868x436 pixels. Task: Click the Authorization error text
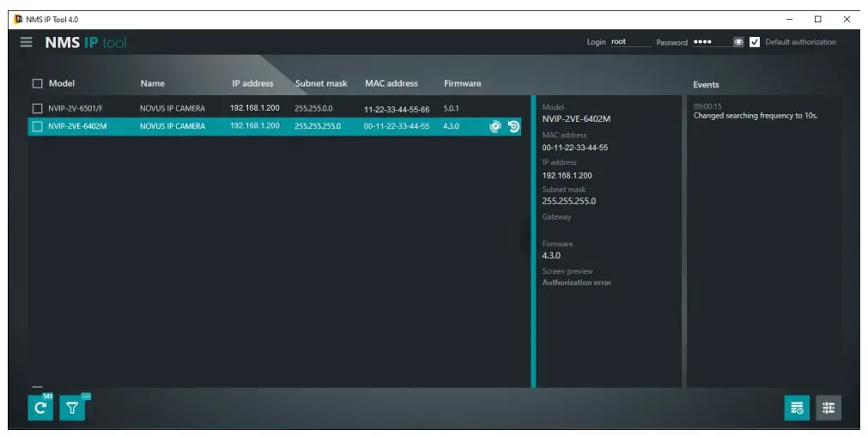576,282
